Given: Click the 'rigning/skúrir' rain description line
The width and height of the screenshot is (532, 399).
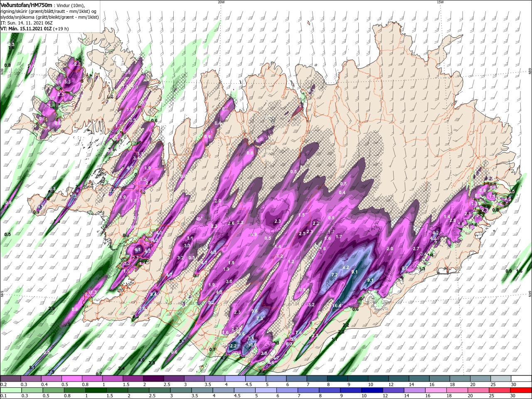Looking at the screenshot, I should click(49, 11).
